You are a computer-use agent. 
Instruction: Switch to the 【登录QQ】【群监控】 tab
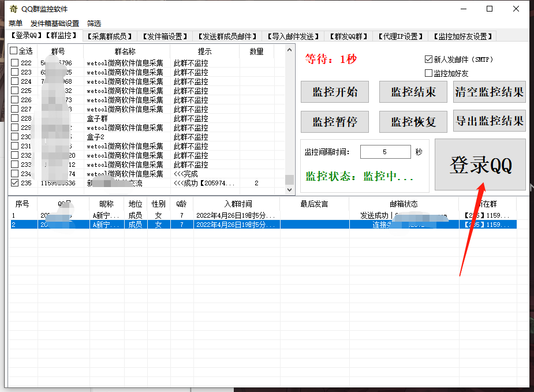(x=44, y=35)
